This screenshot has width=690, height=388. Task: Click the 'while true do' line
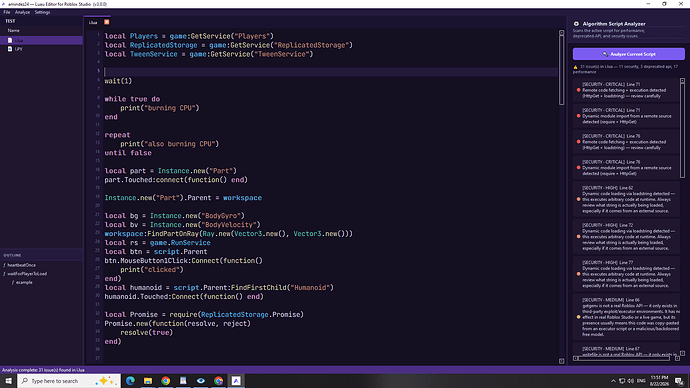pos(132,99)
